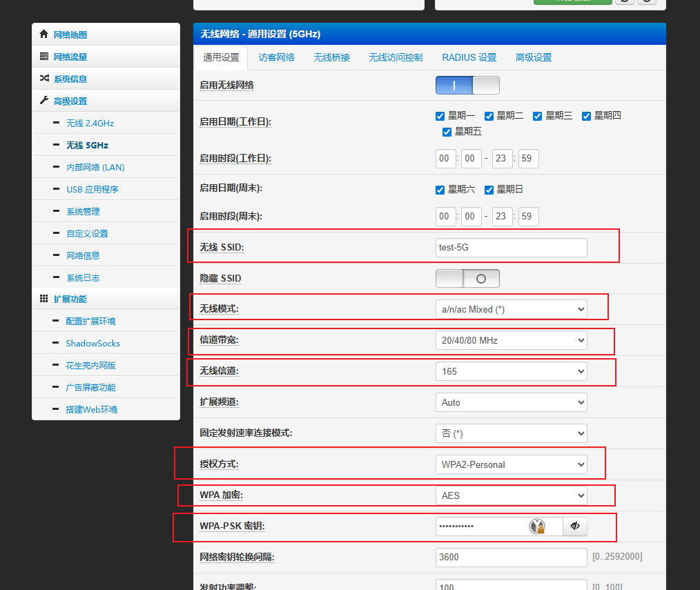Viewport: 700px width, 590px height.
Task: Click the weekend start hour field
Action: point(445,217)
